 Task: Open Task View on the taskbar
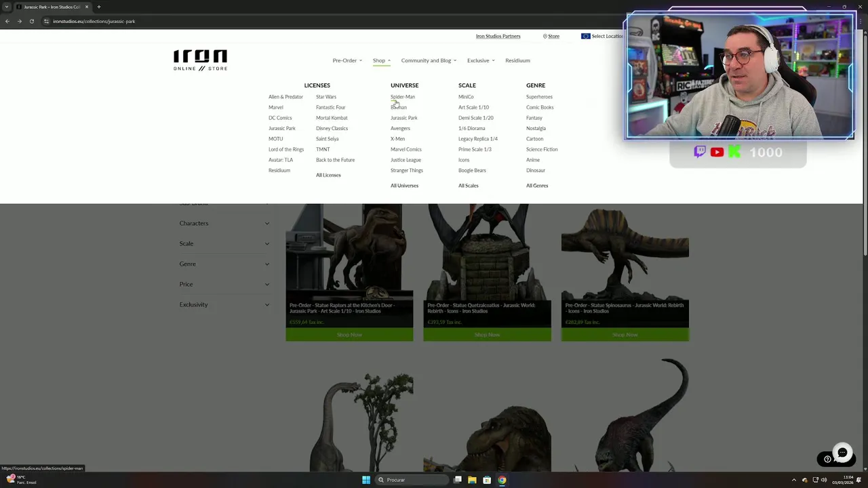click(458, 480)
